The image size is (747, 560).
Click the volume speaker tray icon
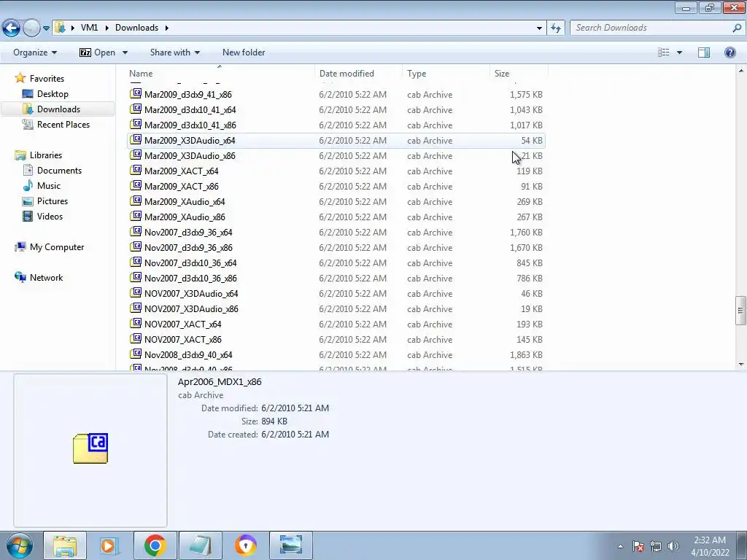click(x=673, y=546)
